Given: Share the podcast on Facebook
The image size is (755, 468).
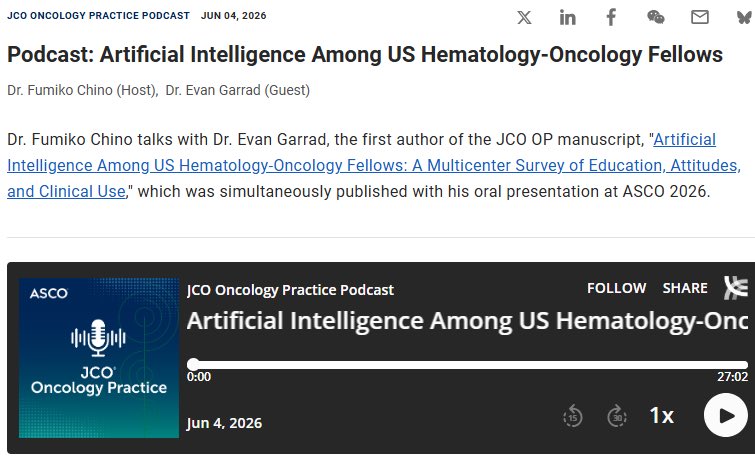Looking at the screenshot, I should click(x=611, y=17).
